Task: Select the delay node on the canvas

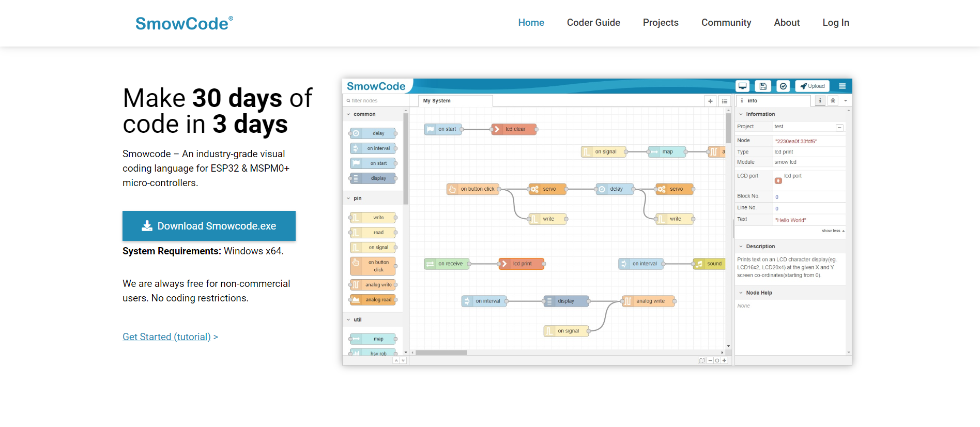Action: [x=615, y=189]
